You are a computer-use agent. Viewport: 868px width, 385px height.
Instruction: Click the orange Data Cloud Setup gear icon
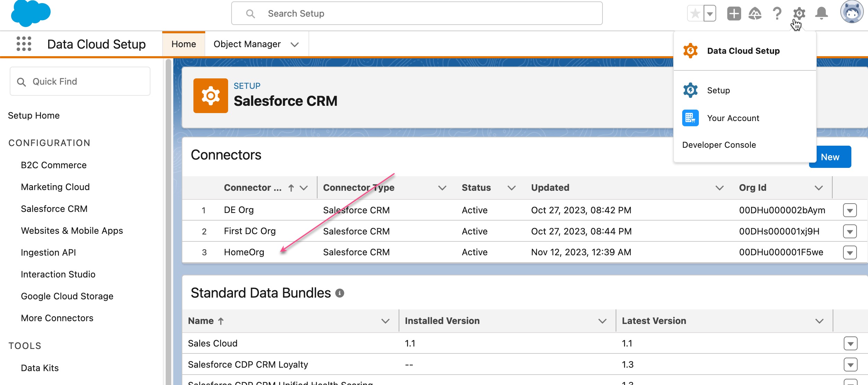click(x=690, y=51)
